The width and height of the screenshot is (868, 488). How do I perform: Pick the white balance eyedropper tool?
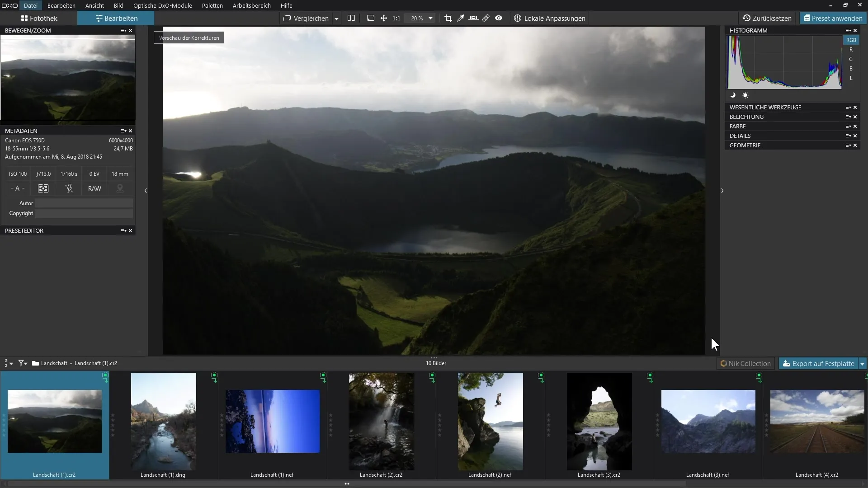pyautogui.click(x=461, y=18)
